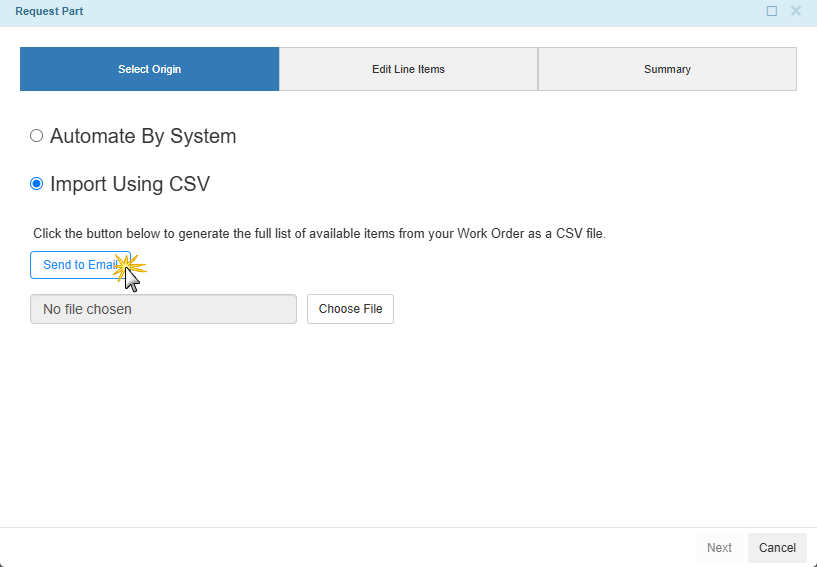Viewport: 817px width, 567px height.
Task: Switch to the Select Origin tab
Action: 149,69
